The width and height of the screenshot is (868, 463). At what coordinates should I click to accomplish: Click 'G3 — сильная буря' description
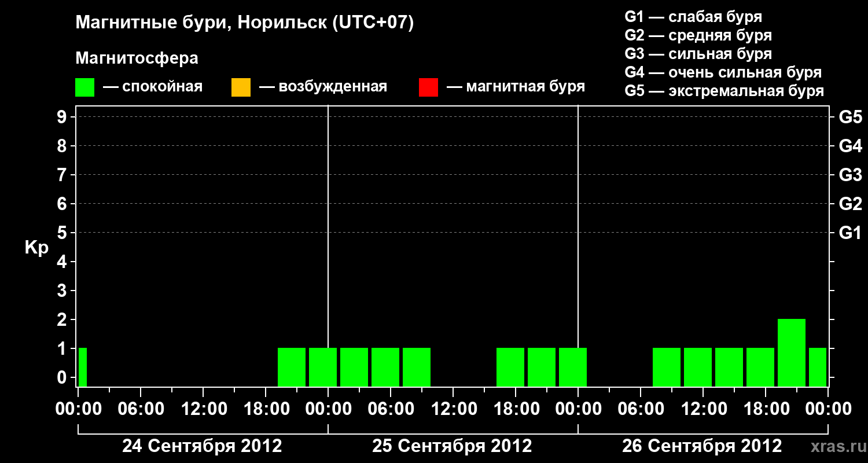[x=698, y=54]
